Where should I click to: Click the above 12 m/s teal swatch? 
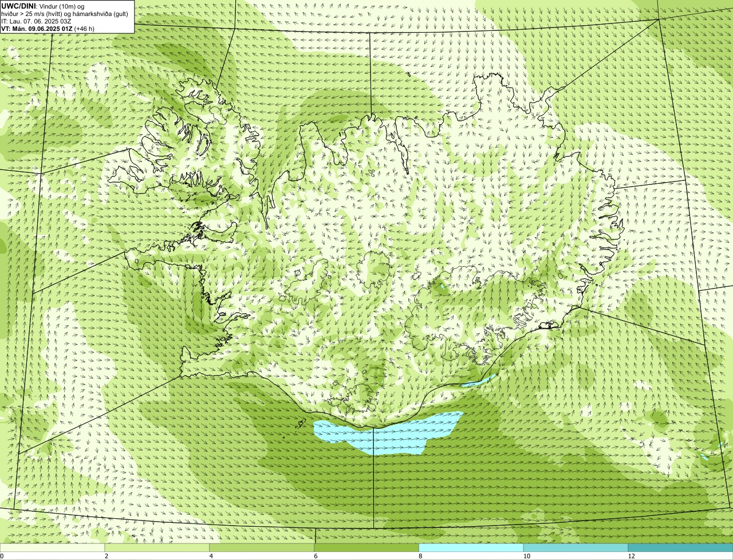click(680, 547)
